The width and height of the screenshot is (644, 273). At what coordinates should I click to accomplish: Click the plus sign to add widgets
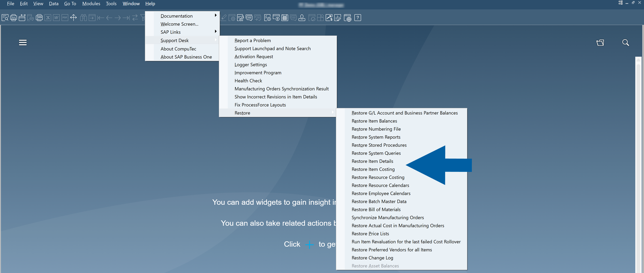(x=309, y=244)
